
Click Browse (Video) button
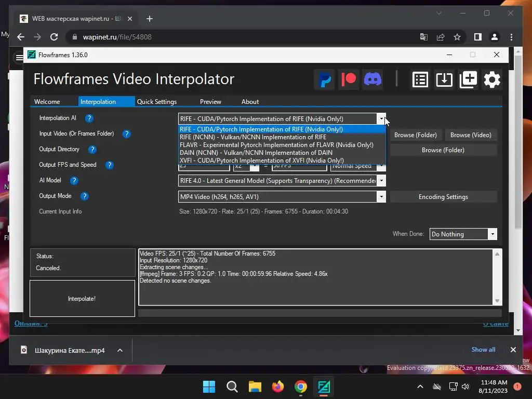(471, 135)
